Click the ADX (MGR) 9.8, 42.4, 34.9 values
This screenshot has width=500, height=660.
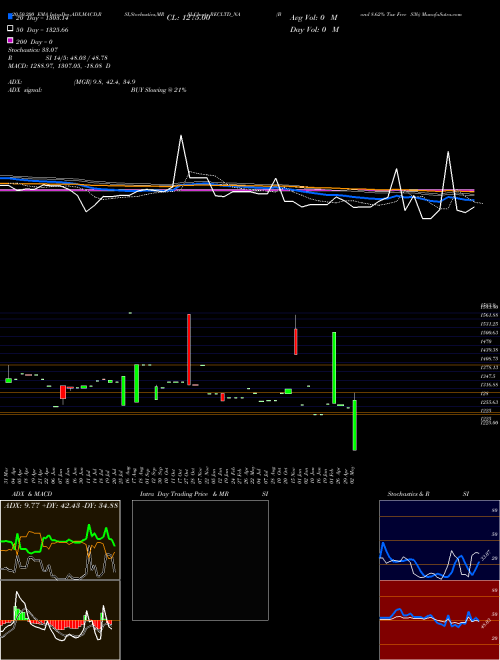coord(104,82)
